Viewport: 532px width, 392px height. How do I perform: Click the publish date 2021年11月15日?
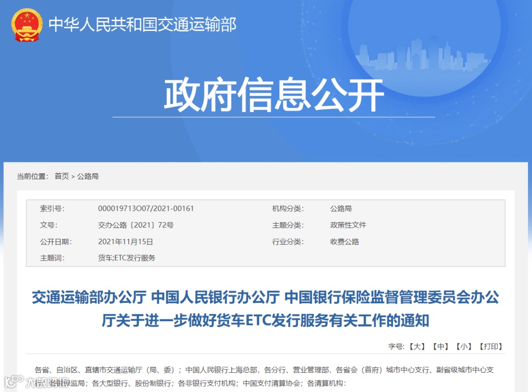point(126,242)
